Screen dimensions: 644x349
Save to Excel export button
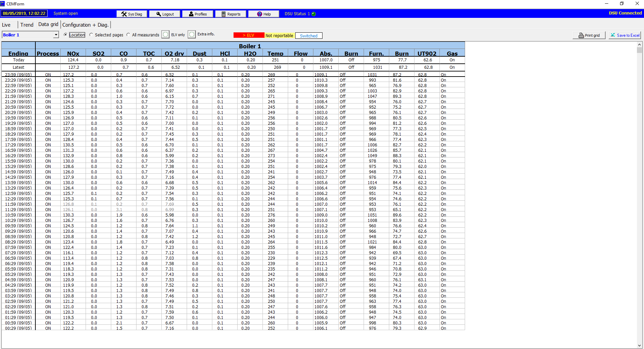624,35
